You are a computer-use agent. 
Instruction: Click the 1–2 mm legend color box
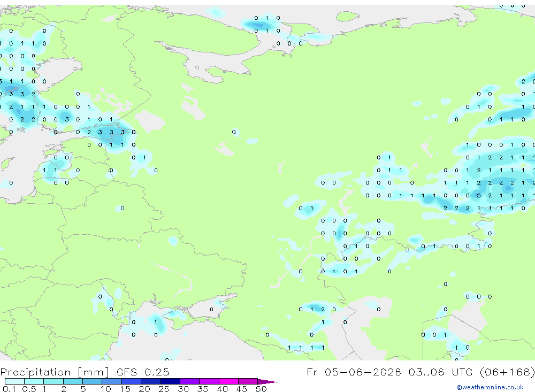[53, 381]
